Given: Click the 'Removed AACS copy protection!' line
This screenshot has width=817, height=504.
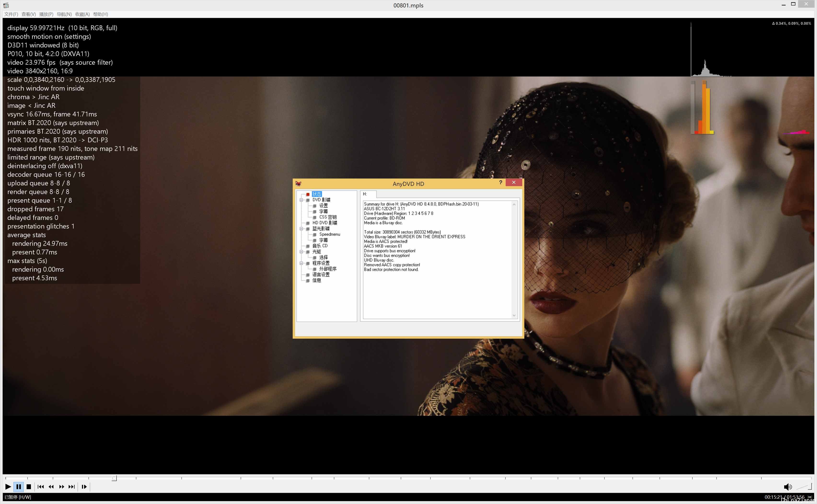Looking at the screenshot, I should [x=392, y=265].
